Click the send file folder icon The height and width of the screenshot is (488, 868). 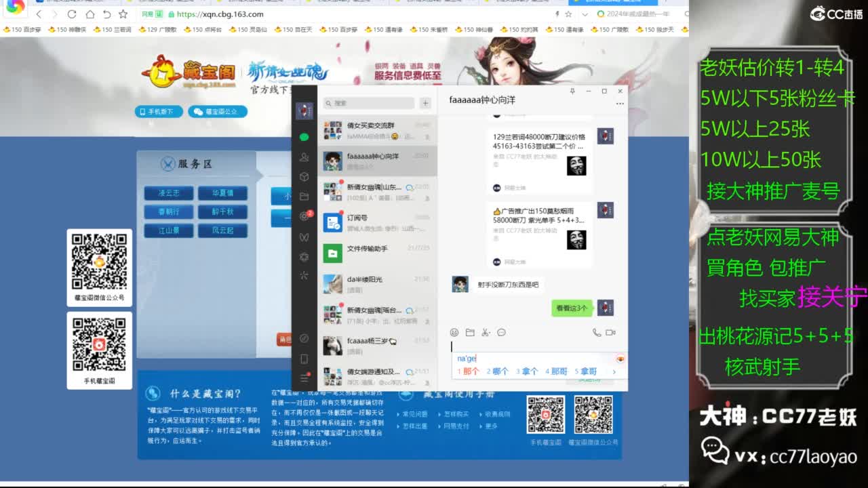pyautogui.click(x=469, y=332)
